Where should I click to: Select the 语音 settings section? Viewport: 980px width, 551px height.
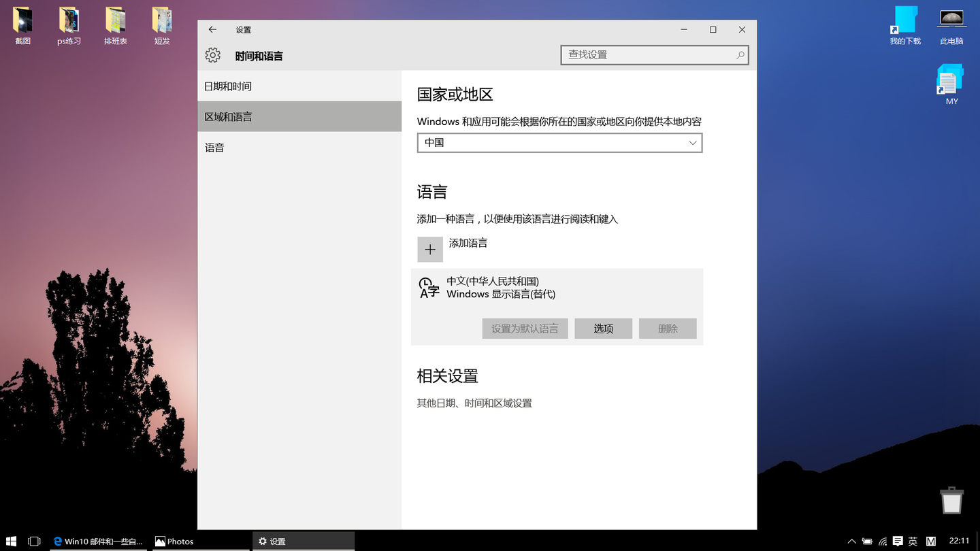(x=214, y=147)
